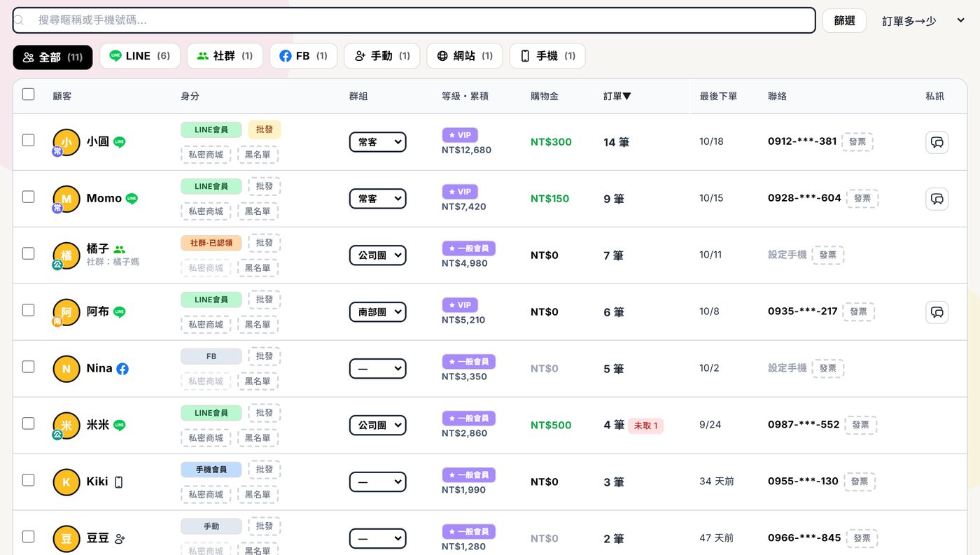The image size is (980, 555).
Task: Click LINE icon beside 小圓's name
Action: pyautogui.click(x=120, y=142)
